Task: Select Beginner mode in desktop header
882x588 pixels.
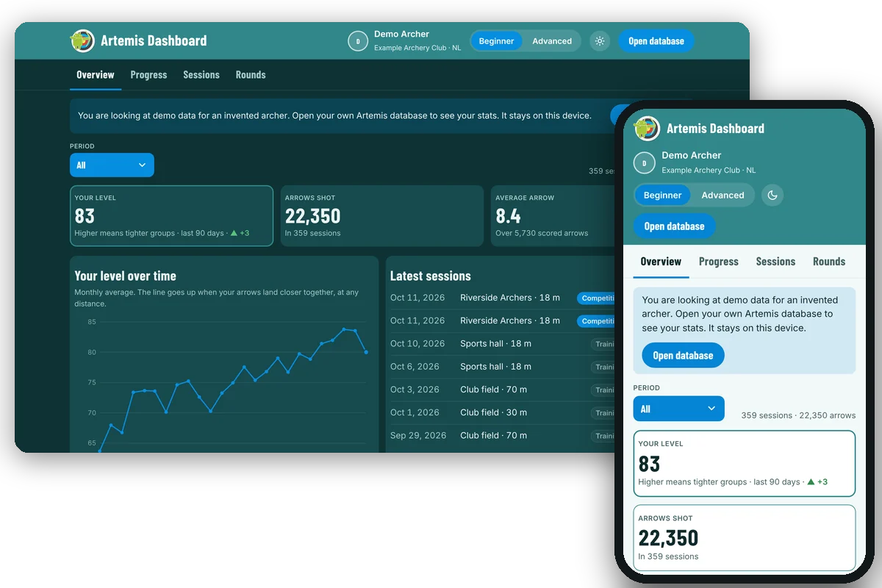Action: pyautogui.click(x=496, y=41)
